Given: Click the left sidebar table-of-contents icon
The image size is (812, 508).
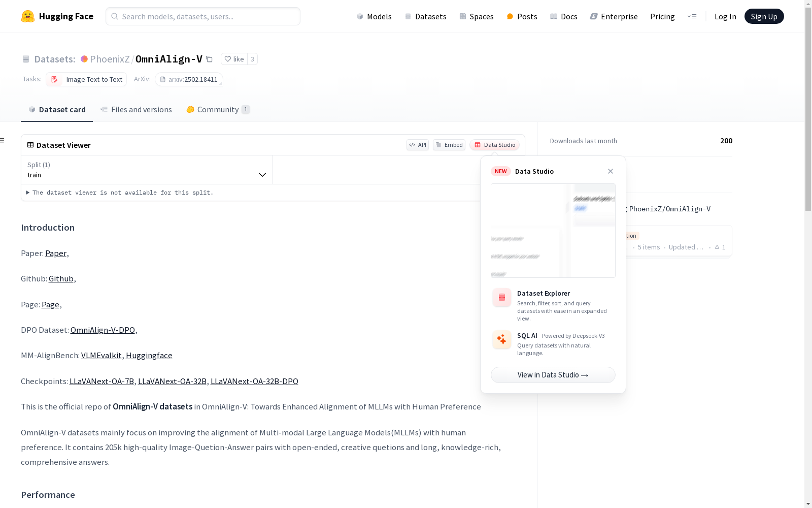Looking at the screenshot, I should [x=3, y=140].
